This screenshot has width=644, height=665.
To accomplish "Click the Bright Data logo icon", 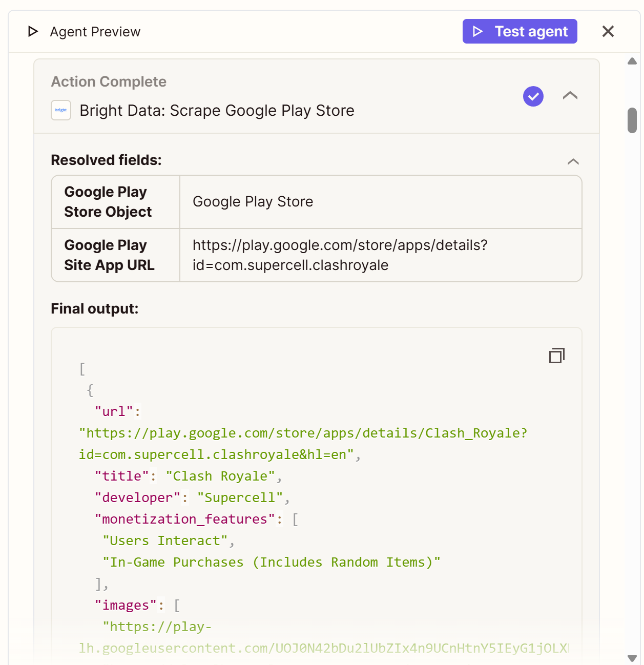I will click(x=60, y=110).
